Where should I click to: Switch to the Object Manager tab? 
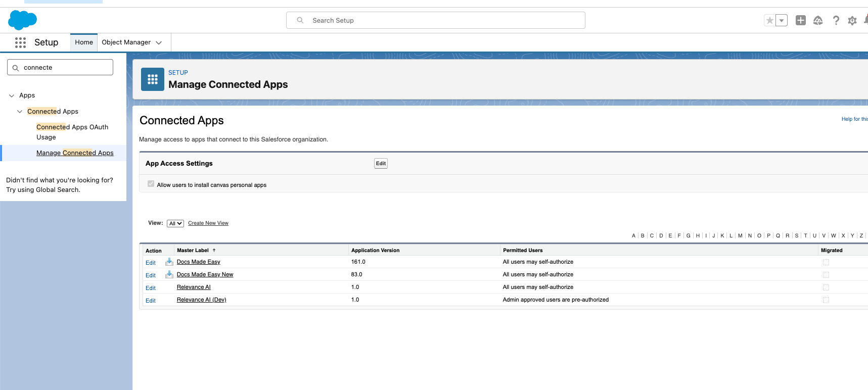[x=126, y=42]
